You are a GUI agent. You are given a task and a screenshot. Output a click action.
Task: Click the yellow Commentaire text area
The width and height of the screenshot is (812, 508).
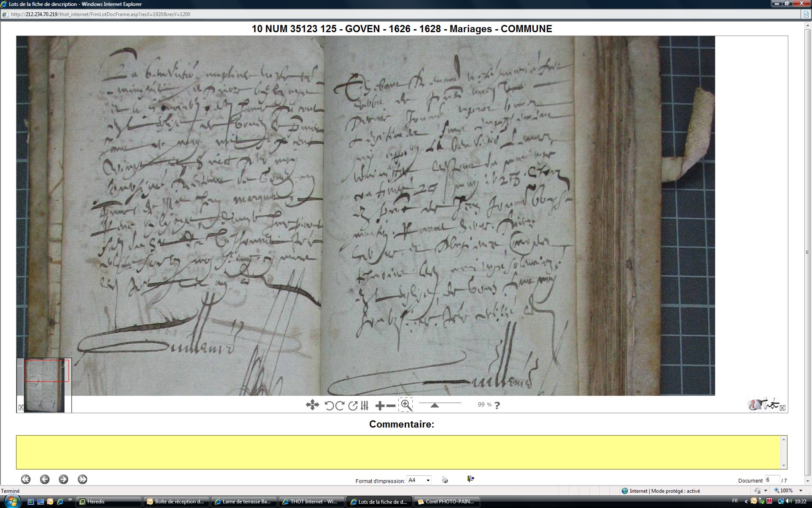click(x=400, y=452)
